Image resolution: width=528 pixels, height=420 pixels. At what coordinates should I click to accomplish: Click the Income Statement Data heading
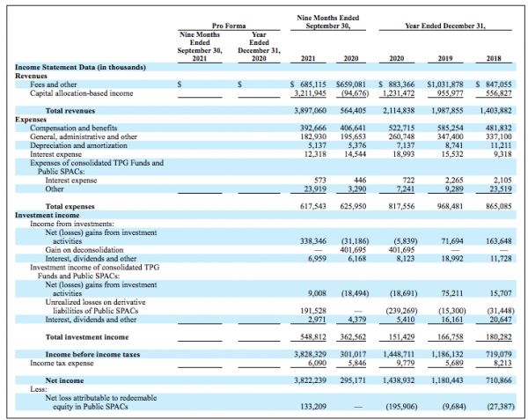[79, 67]
